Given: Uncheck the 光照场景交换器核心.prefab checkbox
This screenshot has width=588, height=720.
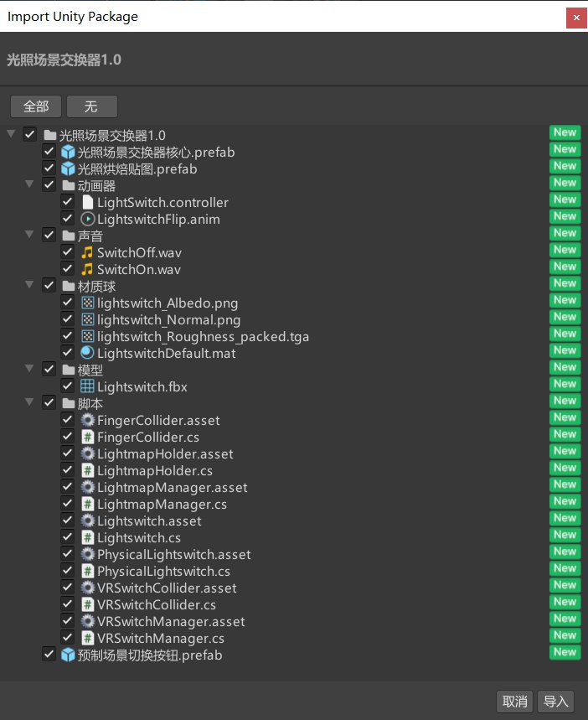Looking at the screenshot, I should tap(49, 152).
